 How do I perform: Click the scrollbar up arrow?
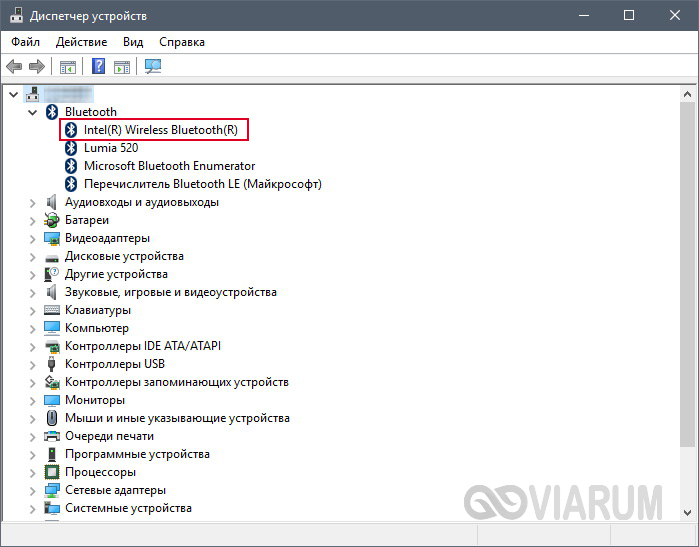(x=687, y=94)
